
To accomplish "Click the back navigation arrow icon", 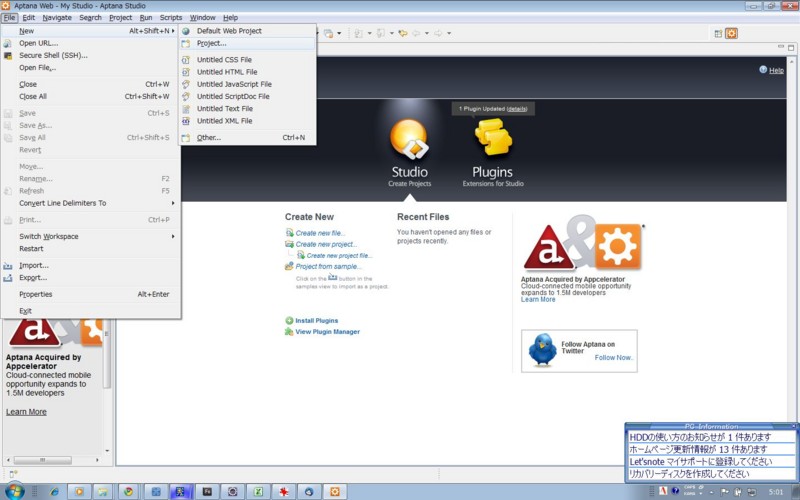I will [x=416, y=33].
